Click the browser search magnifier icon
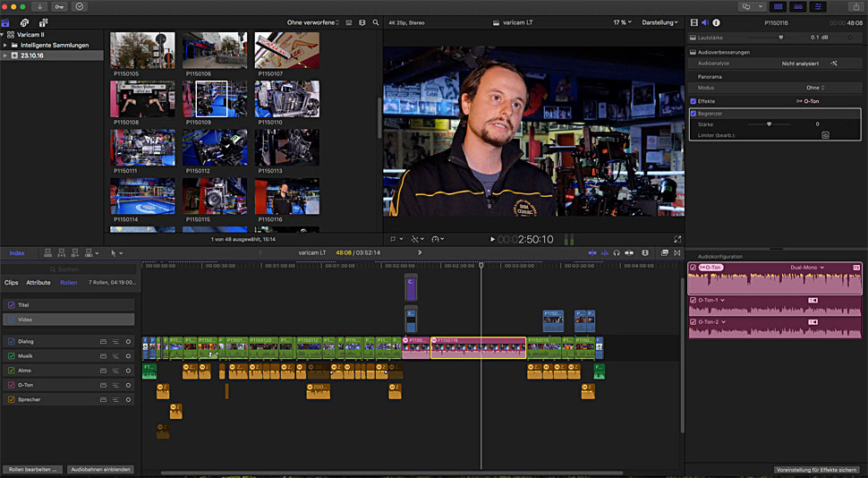The height and width of the screenshot is (478, 868). 376,22
